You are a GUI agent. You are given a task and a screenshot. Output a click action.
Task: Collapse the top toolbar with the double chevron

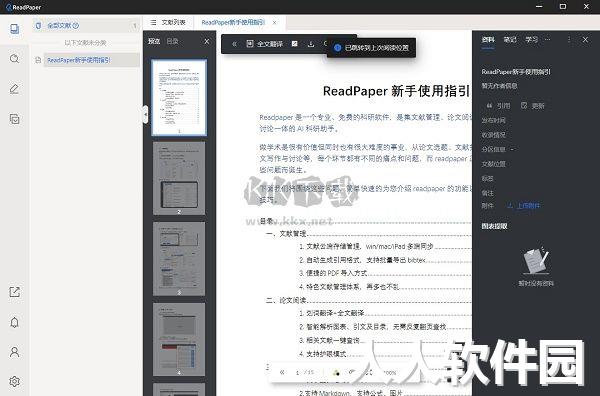click(234, 44)
